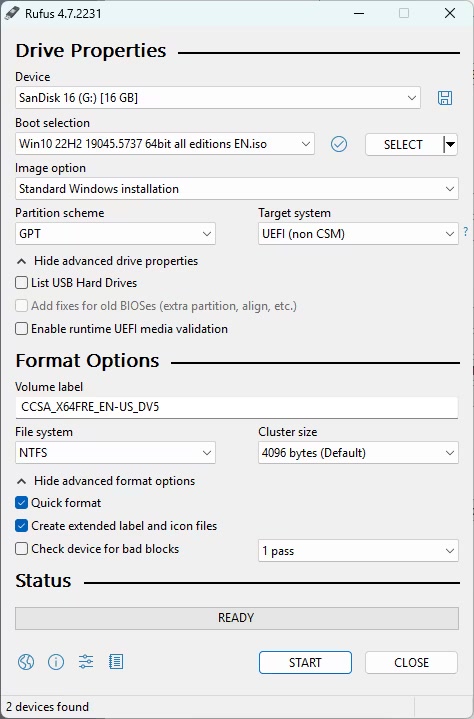Viewport: 474px width, 719px height.
Task: Click the checksum checkmark icon
Action: 339,144
